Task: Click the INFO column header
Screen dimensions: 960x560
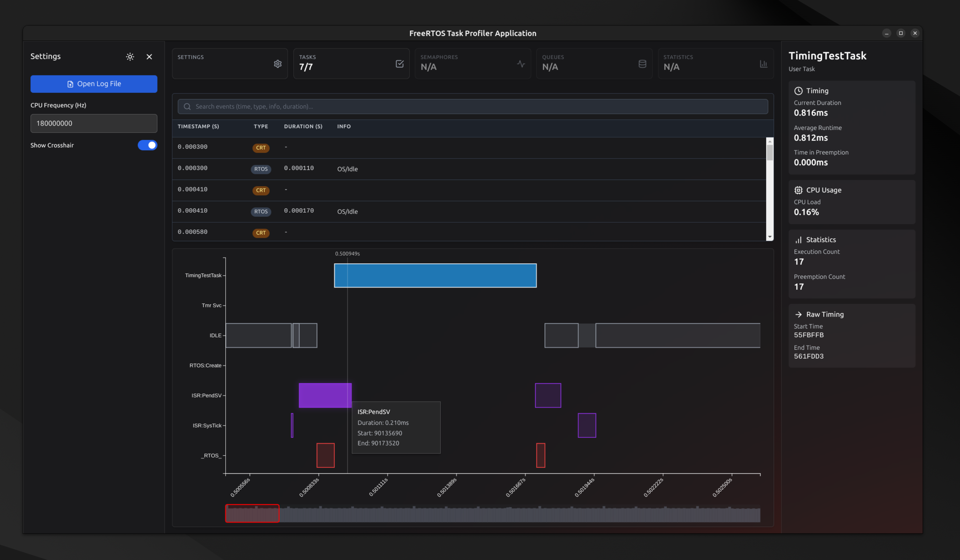Action: point(344,126)
